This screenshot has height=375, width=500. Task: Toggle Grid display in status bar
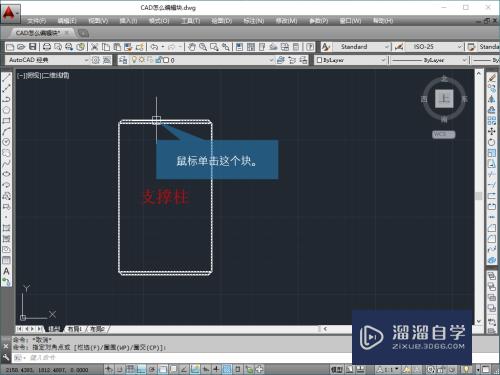pyautogui.click(x=130, y=369)
